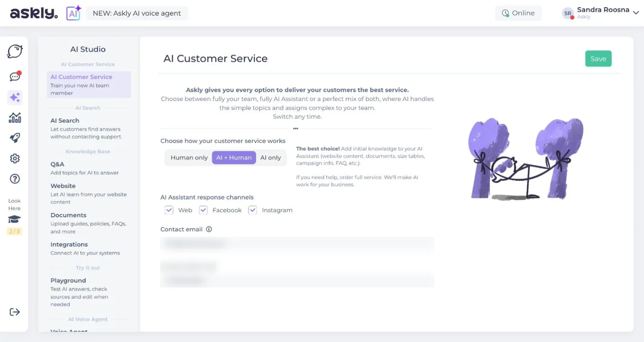This screenshot has width=644, height=342.
Task: Expand the Sandra Roosna account dropdown chevron
Action: tap(635, 13)
